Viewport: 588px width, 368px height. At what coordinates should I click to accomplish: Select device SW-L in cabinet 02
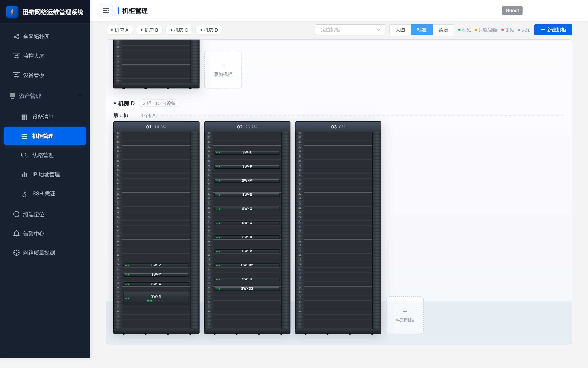pos(247,152)
